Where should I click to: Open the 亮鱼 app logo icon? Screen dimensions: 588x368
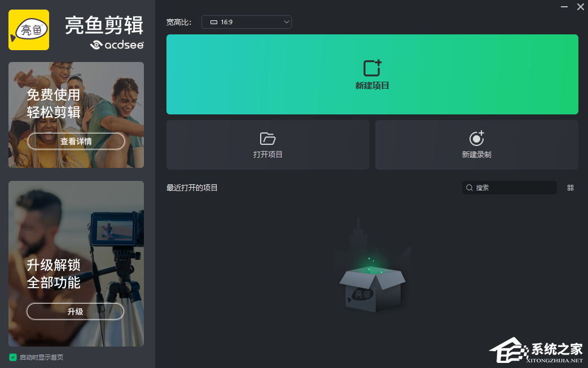coord(28,29)
